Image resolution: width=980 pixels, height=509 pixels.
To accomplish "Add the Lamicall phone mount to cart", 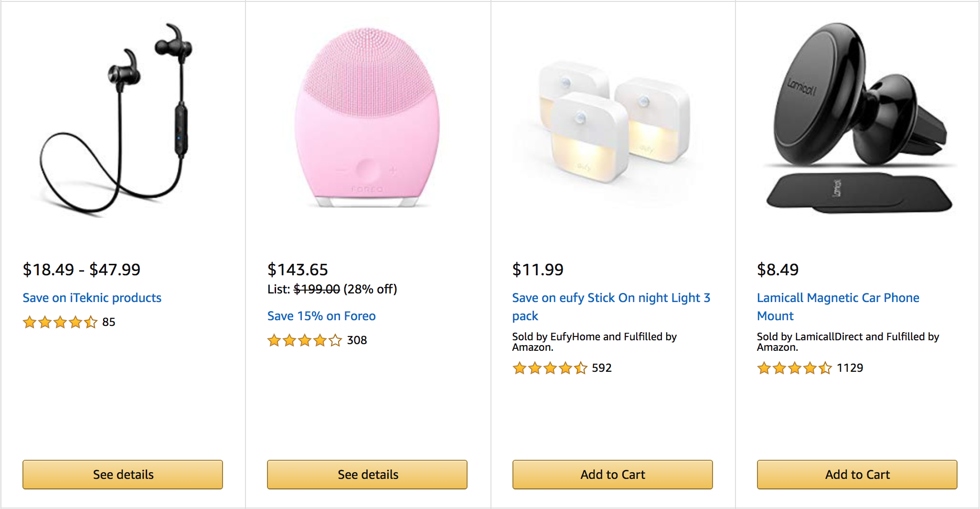I will [857, 475].
